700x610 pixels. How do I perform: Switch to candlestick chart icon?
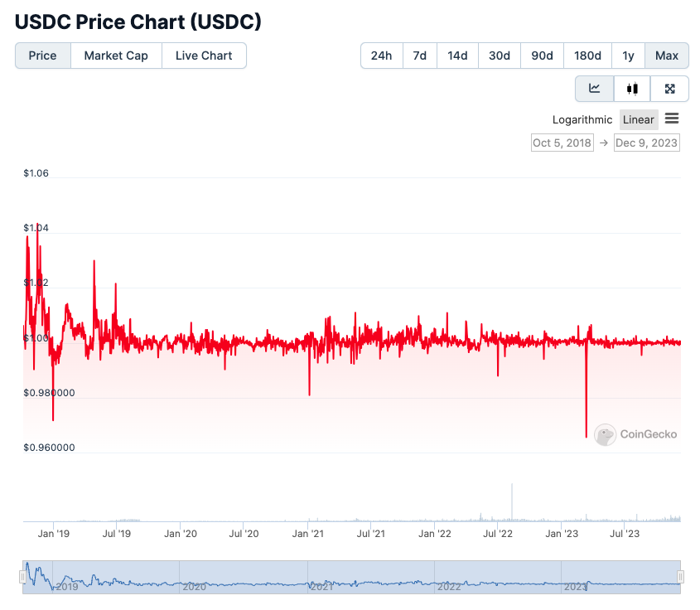coord(633,89)
